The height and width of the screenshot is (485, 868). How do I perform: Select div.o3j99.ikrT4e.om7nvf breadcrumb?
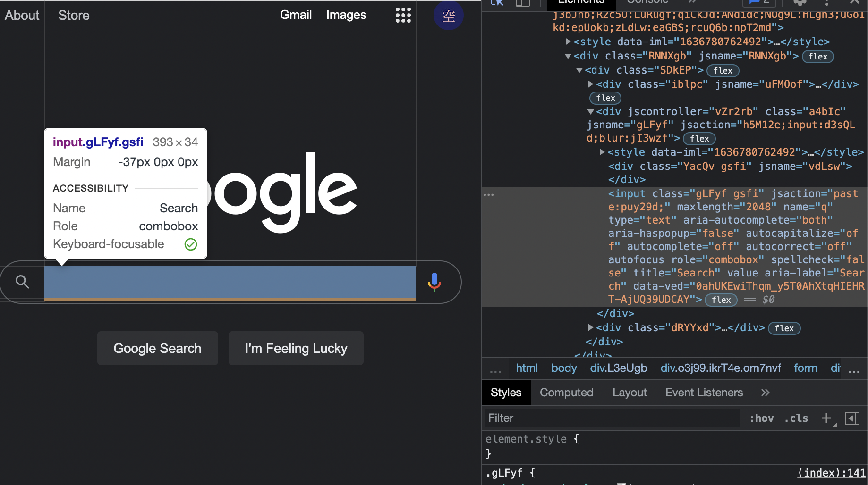pyautogui.click(x=721, y=368)
